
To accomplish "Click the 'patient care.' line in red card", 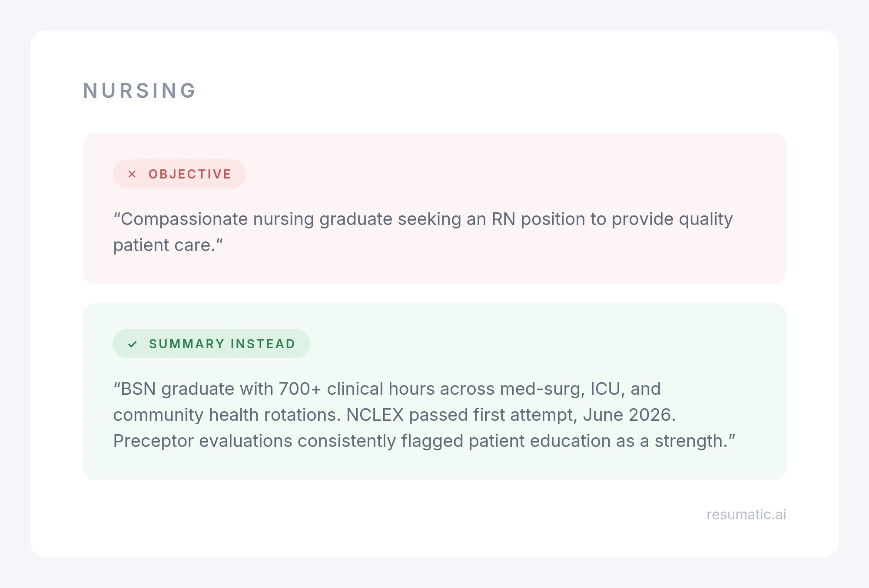I will pos(168,245).
